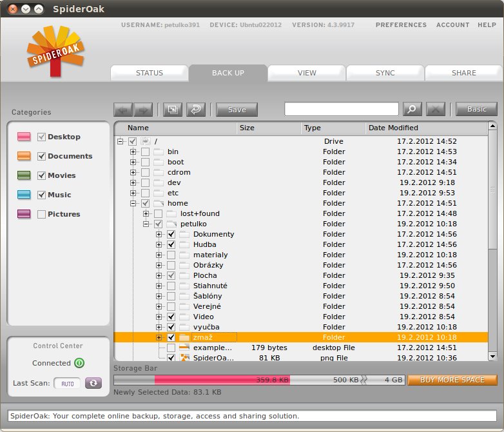This screenshot has height=432, width=504.
Task: Click into the search input field
Action: (x=342, y=109)
